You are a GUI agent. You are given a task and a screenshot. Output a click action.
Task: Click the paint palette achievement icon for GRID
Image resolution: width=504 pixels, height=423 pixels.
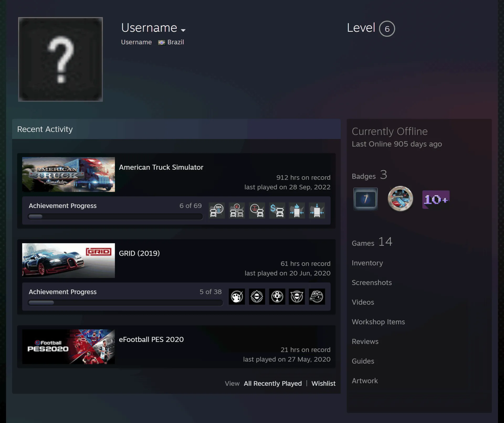237,297
